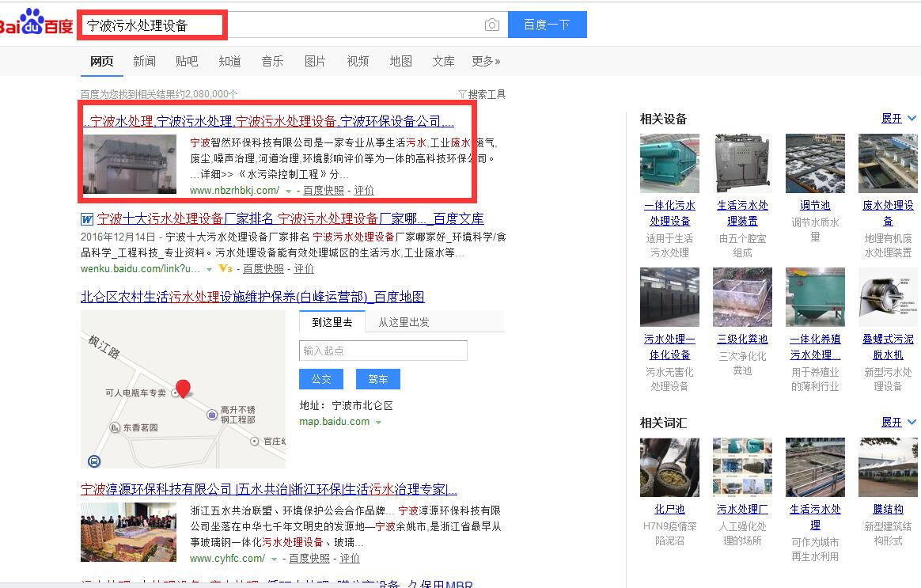The height and width of the screenshot is (588, 921).
Task: Click inside the search query input field
Action: 294,25
